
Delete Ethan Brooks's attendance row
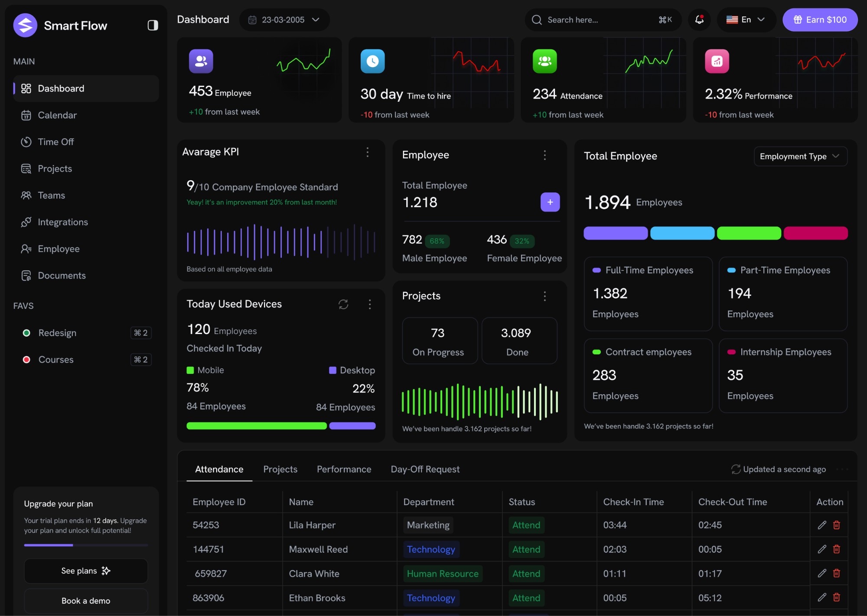pyautogui.click(x=837, y=597)
